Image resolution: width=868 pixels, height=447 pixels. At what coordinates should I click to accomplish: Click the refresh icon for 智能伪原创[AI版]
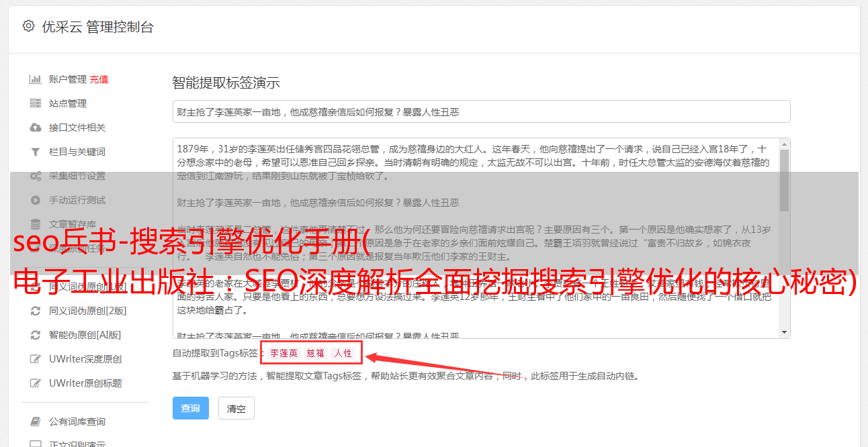[x=36, y=335]
